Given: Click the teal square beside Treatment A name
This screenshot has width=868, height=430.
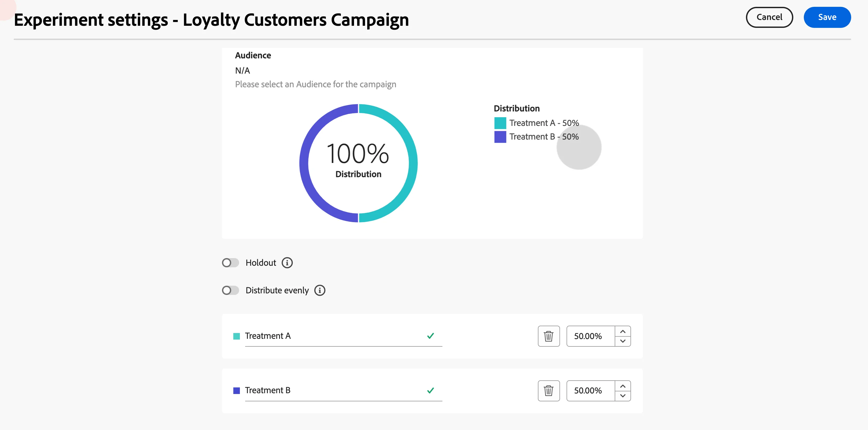Looking at the screenshot, I should [236, 336].
